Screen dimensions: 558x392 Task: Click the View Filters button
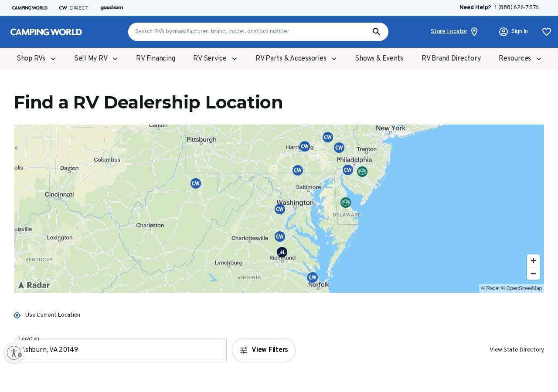click(264, 350)
